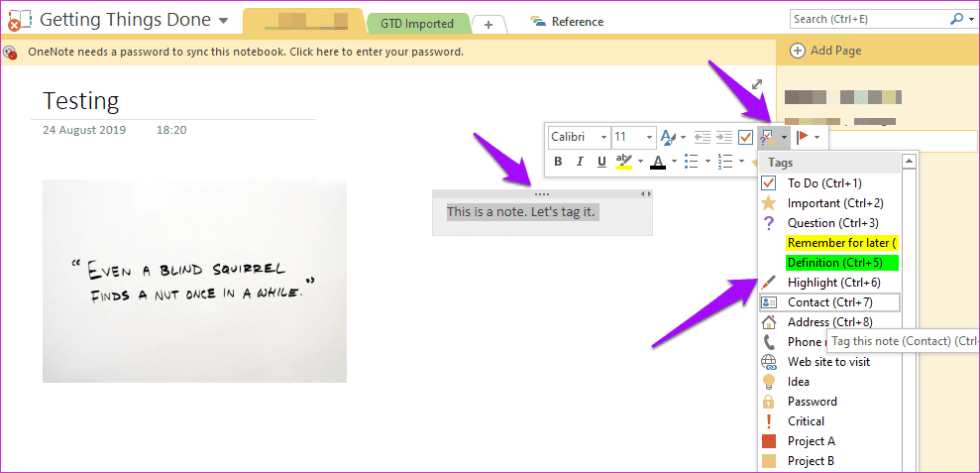Choose the Web site to visit tag
The width and height of the screenshot is (980, 473).
(829, 362)
